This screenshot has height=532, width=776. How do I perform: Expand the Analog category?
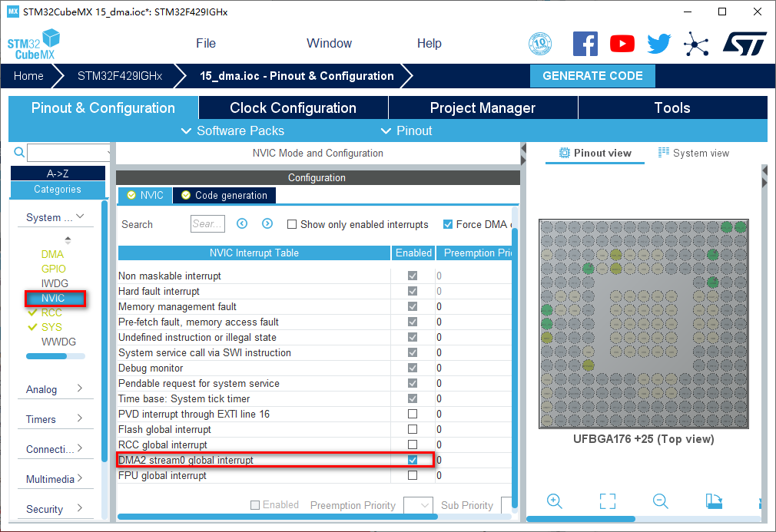(x=54, y=389)
